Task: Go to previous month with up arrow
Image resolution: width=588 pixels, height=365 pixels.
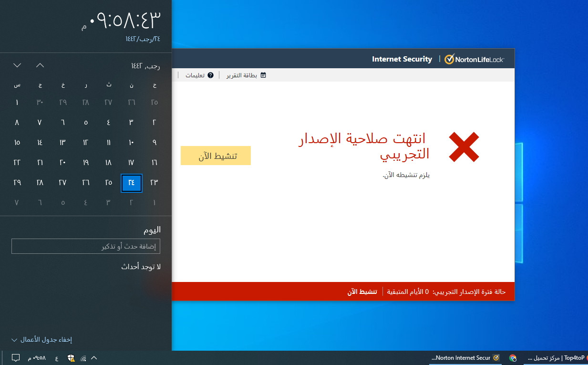Action: tap(40, 65)
